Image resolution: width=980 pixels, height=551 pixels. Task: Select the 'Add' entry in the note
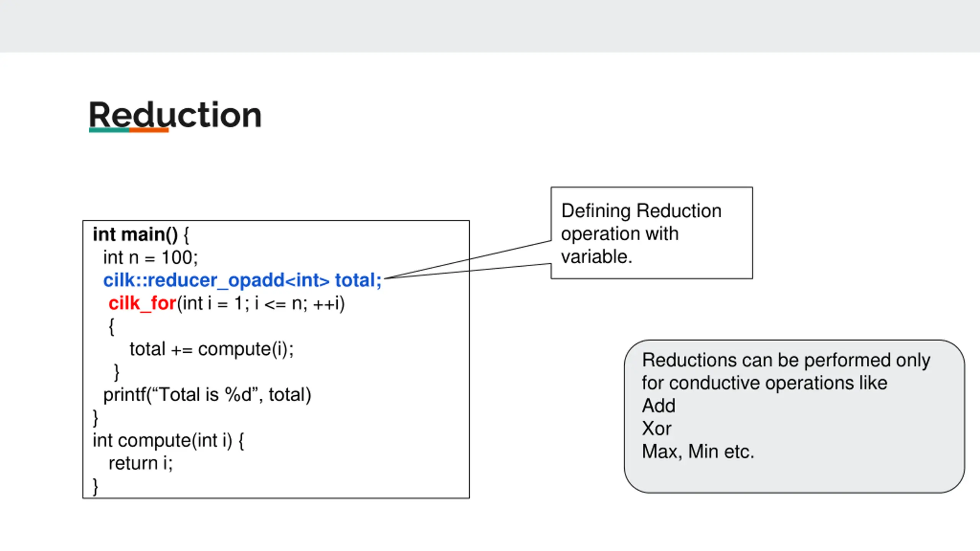point(658,406)
